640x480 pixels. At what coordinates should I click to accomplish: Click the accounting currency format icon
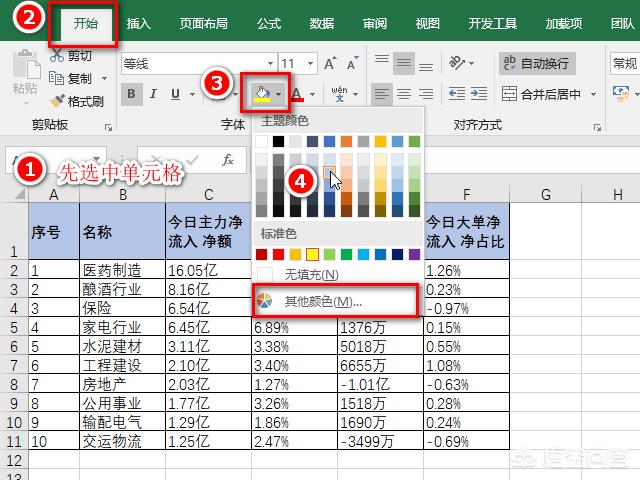point(621,94)
